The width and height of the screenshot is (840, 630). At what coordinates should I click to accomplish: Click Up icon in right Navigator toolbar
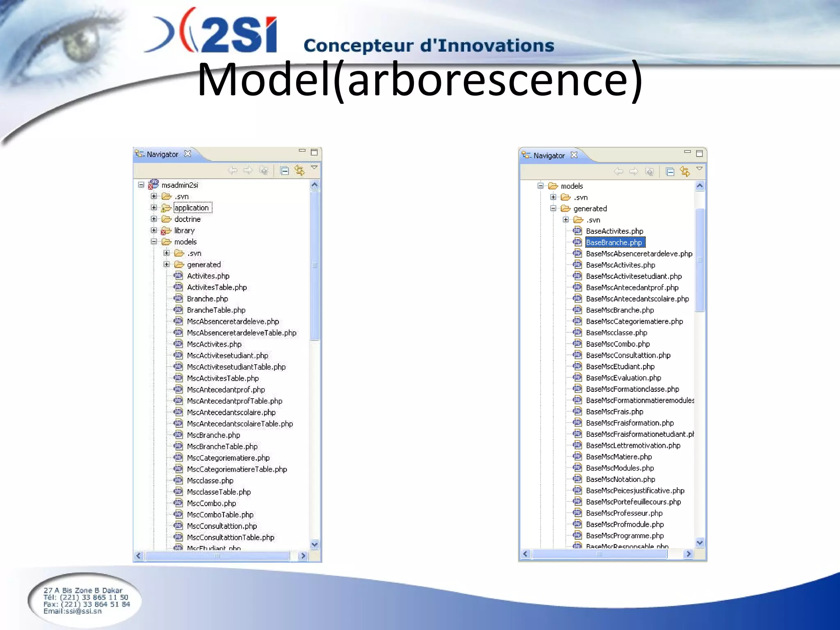pos(649,171)
